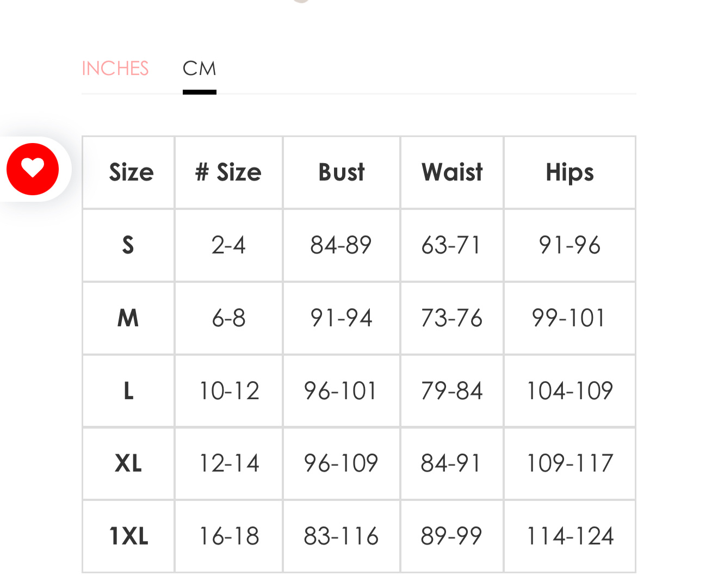Click the 114-124 hips measurement cell
The height and width of the screenshot is (588, 718).
click(570, 536)
